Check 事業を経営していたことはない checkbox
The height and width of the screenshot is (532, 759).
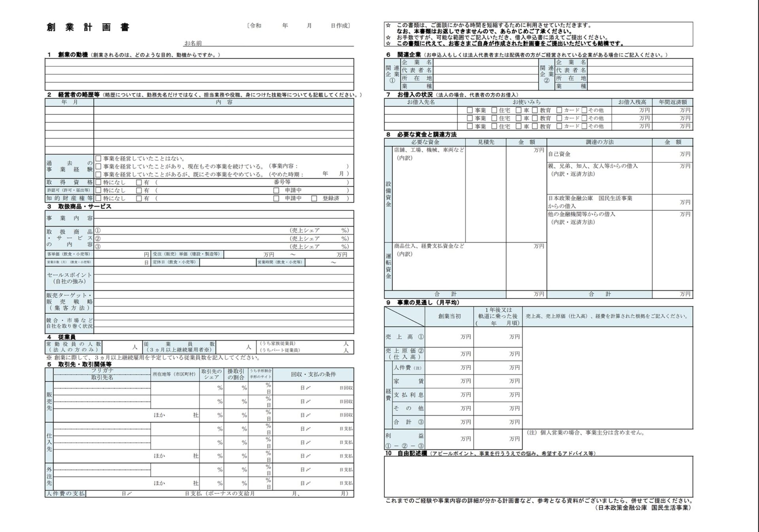click(98, 158)
